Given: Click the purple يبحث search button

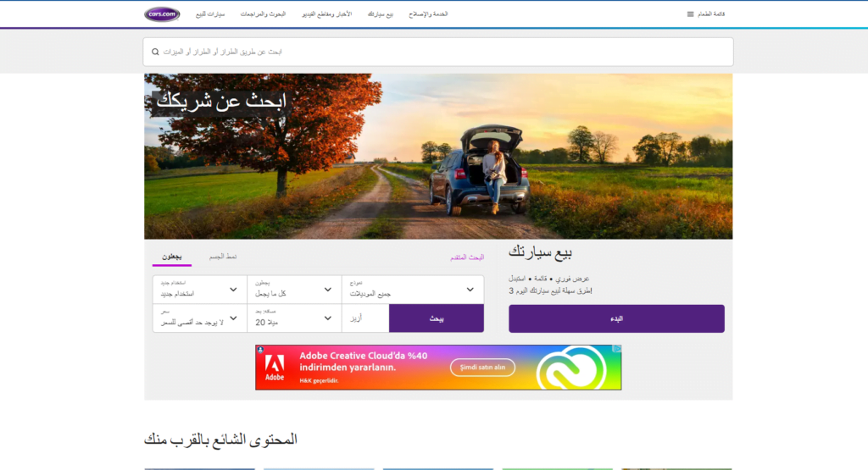Looking at the screenshot, I should 436,318.
